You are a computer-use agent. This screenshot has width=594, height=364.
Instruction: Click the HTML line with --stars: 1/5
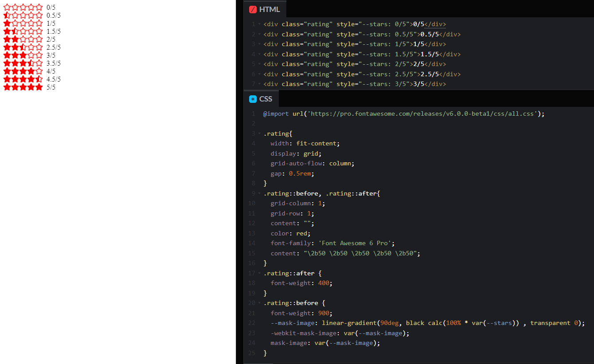355,44
